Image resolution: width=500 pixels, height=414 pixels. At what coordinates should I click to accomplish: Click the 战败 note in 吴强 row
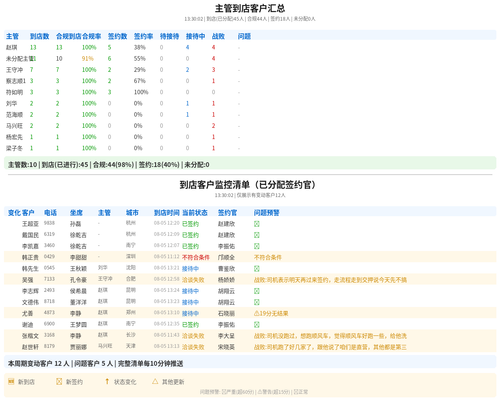[330, 280]
